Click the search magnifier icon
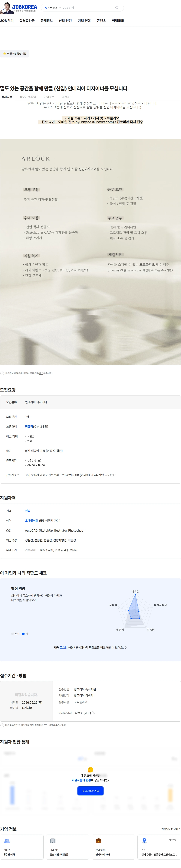Viewport: 181px width, 868px height. pyautogui.click(x=117, y=8)
